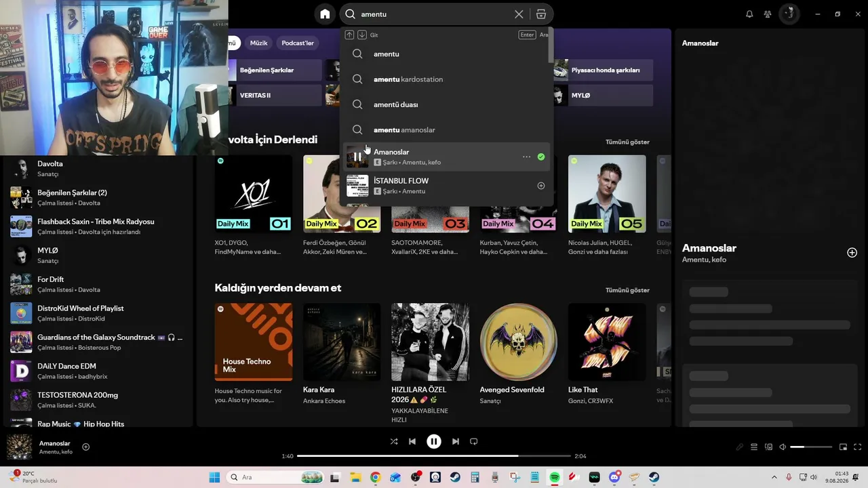868x488 pixels.
Task: Open Davolta artist in the library list
Action: (97, 169)
